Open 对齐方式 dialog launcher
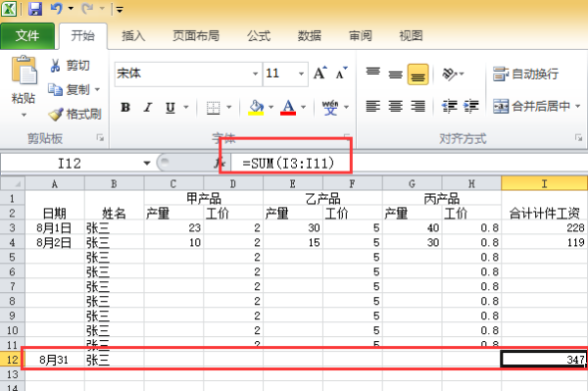 coord(578,138)
